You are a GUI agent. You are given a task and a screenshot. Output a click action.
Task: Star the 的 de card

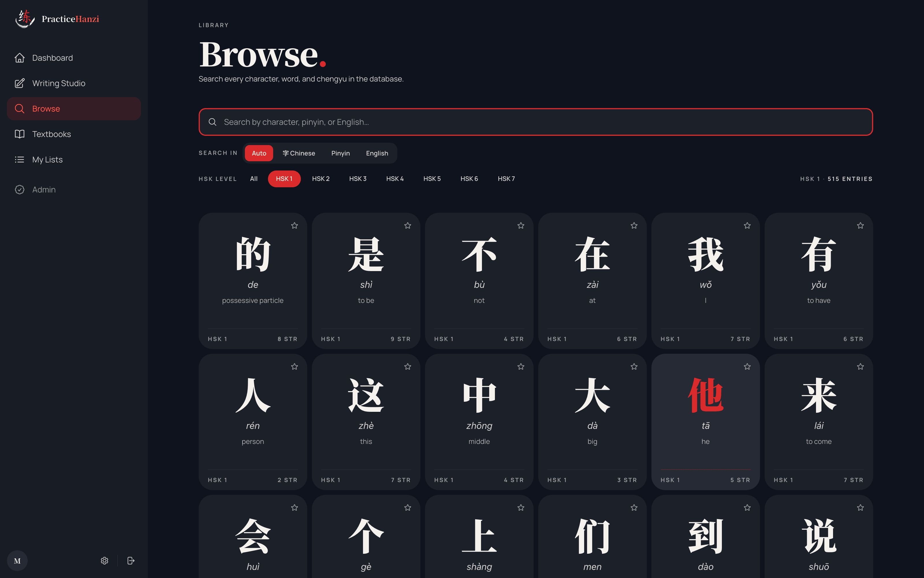click(295, 225)
